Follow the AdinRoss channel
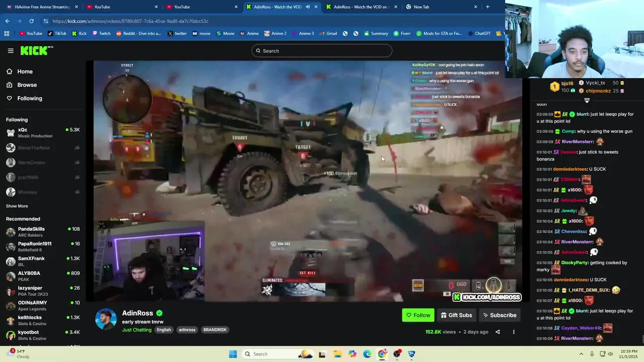644x362 pixels. 418,315
